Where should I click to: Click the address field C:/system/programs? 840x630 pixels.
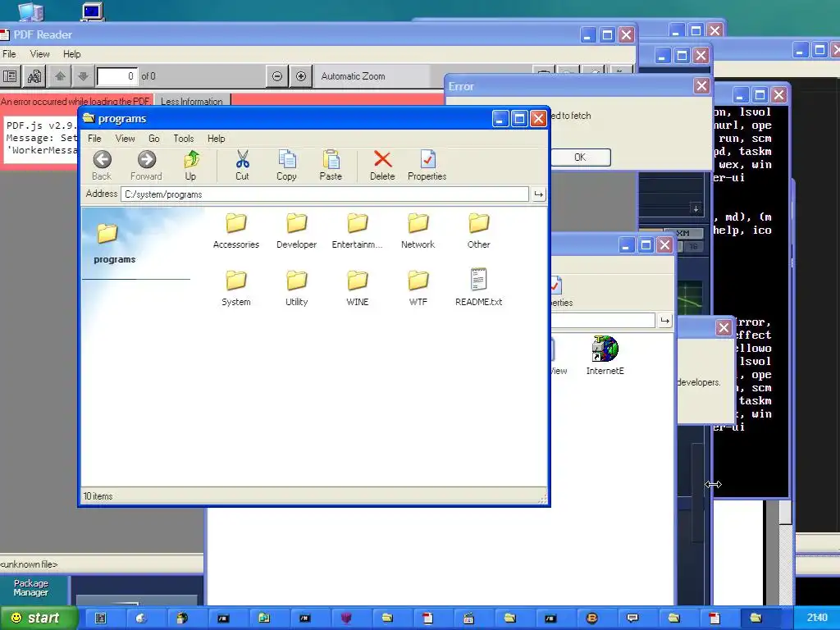[325, 194]
